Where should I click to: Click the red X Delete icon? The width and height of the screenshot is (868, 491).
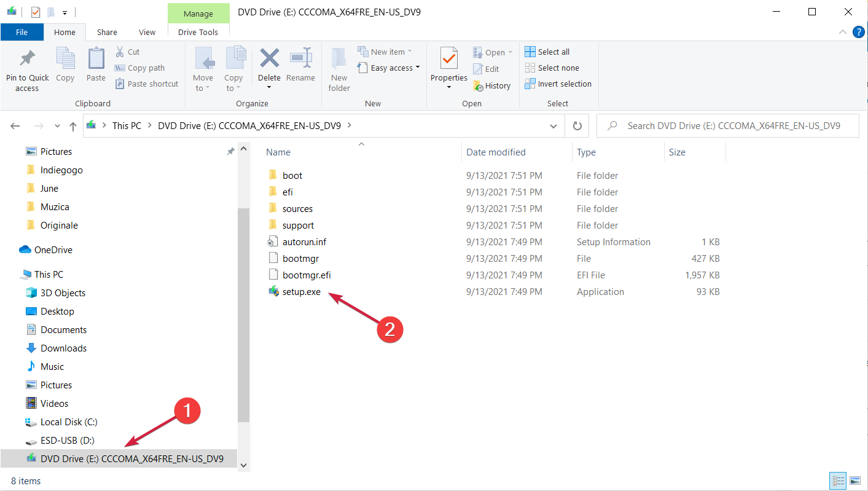269,58
